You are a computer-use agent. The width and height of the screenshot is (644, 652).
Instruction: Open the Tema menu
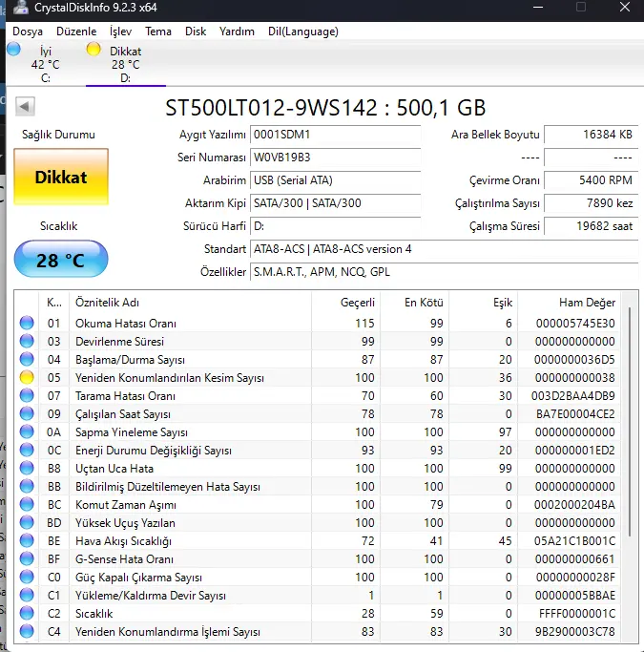(x=158, y=32)
